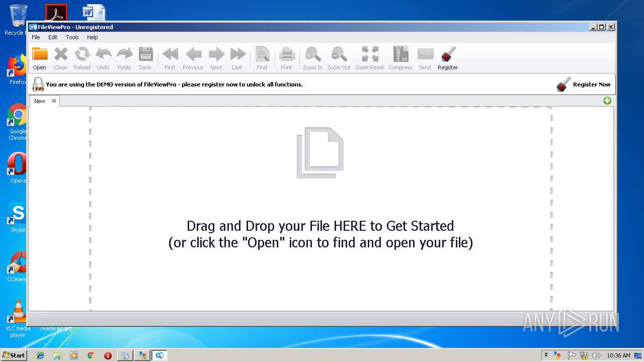Go to First page icon
Image resolution: width=644 pixels, height=362 pixels.
[x=170, y=54]
